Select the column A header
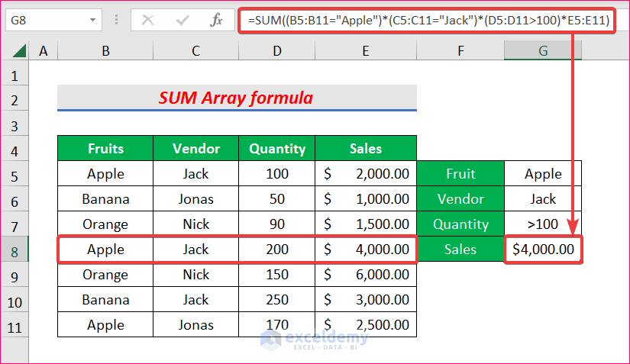Image resolution: width=630 pixels, height=364 pixels. click(43, 51)
